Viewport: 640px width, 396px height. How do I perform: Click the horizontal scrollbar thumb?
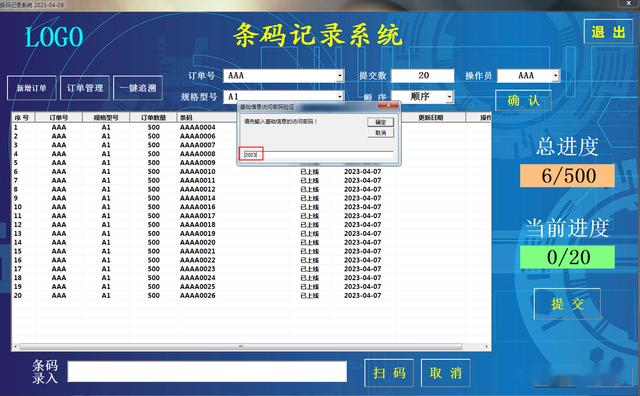pos(241,347)
